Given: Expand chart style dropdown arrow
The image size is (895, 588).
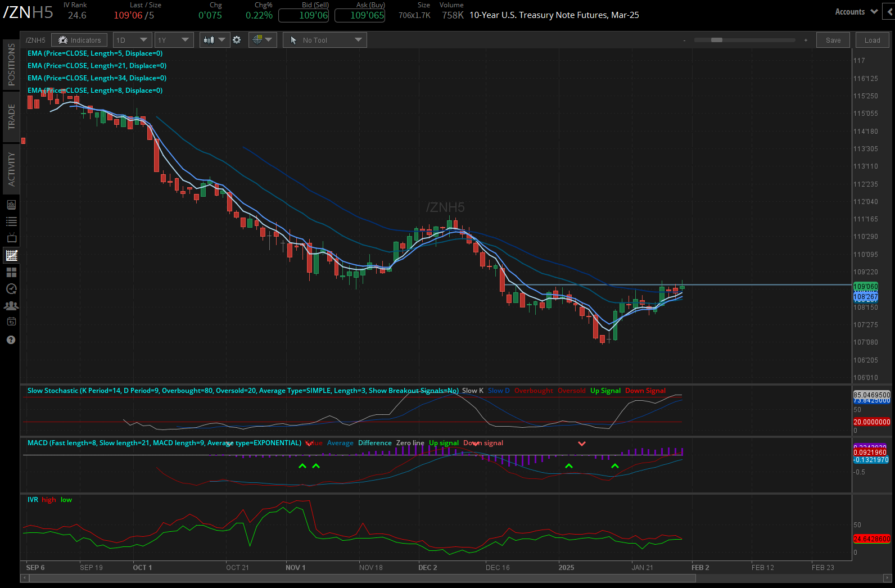Looking at the screenshot, I should click(222, 40).
